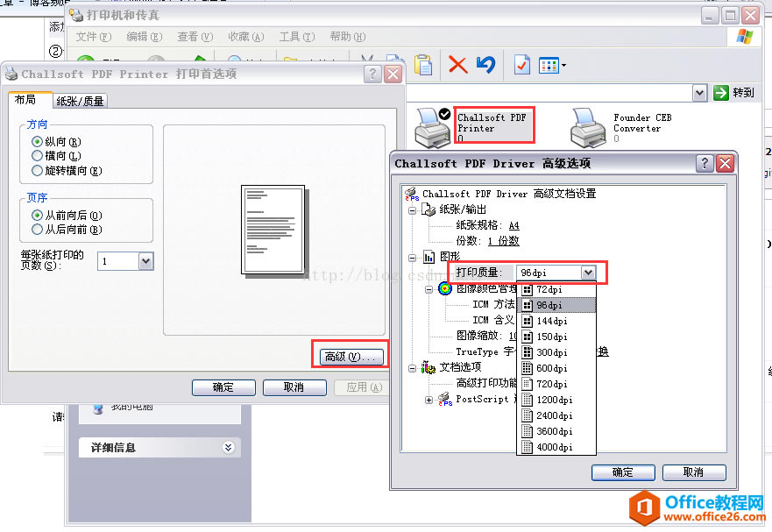Select Portrait 纵向 orientation radio
Image resolution: width=772 pixels, height=532 pixels.
click(x=37, y=142)
